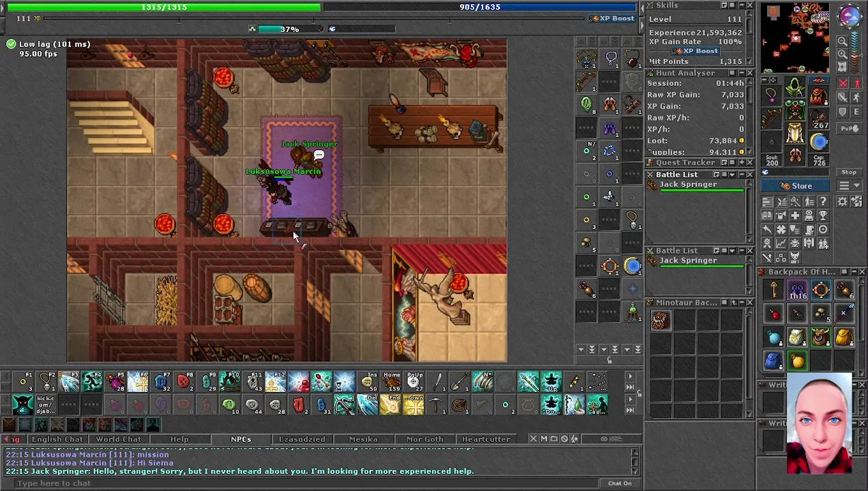Click the minimap compass rose
This screenshot has height=491, width=868.
[x=848, y=16]
